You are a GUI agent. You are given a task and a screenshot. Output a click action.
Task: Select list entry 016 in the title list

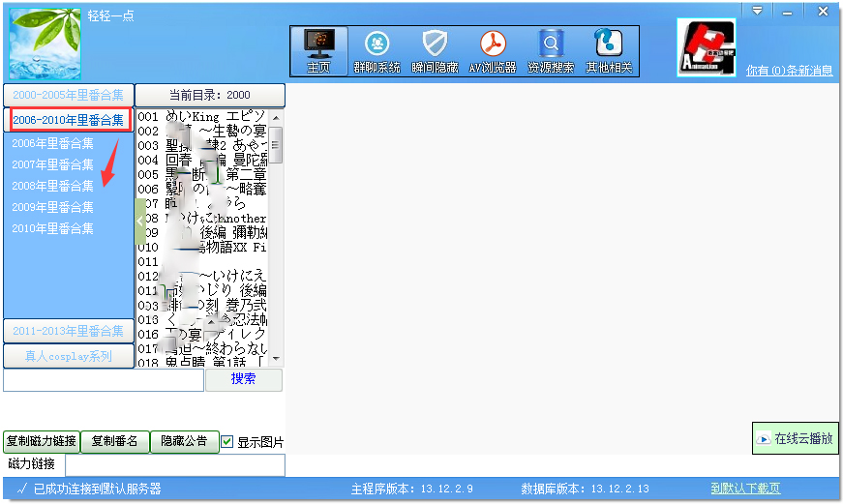pyautogui.click(x=202, y=334)
